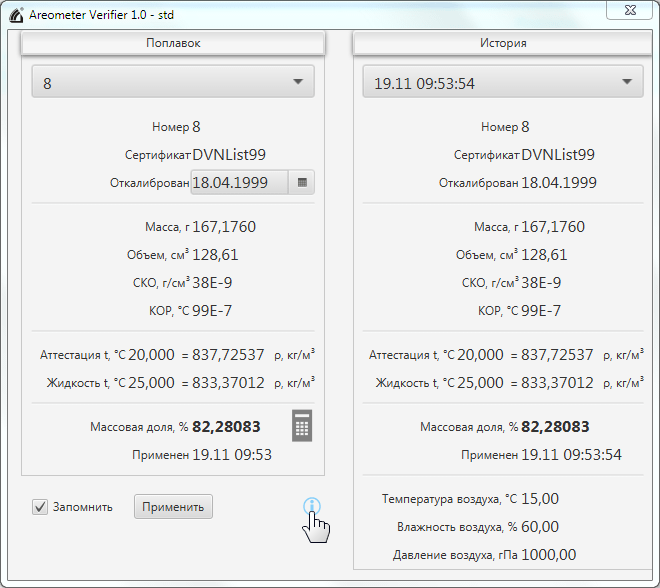The image size is (660, 588).
Task: Click the calculator icon beside Массовая доля
Action: click(302, 426)
